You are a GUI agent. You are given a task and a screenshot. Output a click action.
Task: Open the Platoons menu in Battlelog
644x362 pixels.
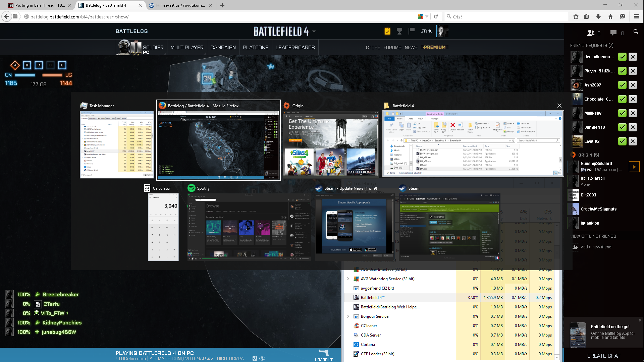tap(256, 48)
